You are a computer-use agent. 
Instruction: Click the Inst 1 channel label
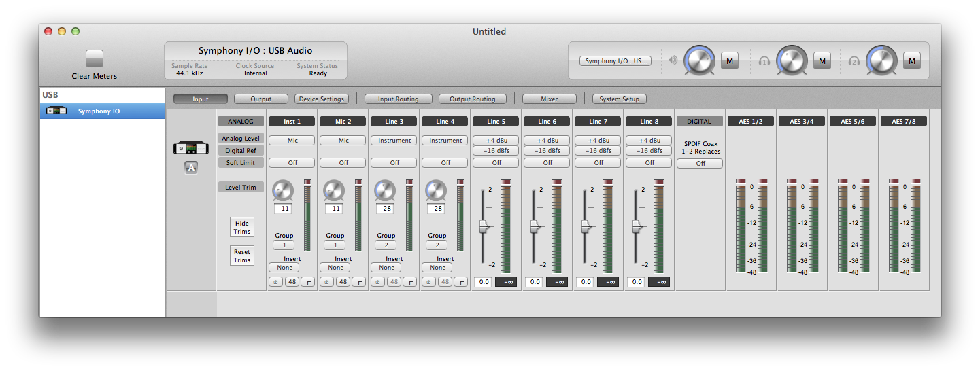coord(292,122)
